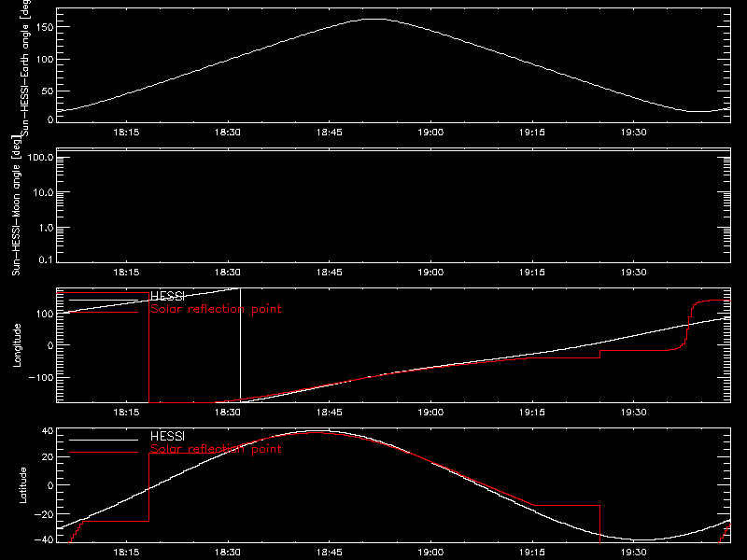Click 18:45 under the Moon angle plot
This screenshot has height=560, width=747.
click(330, 273)
